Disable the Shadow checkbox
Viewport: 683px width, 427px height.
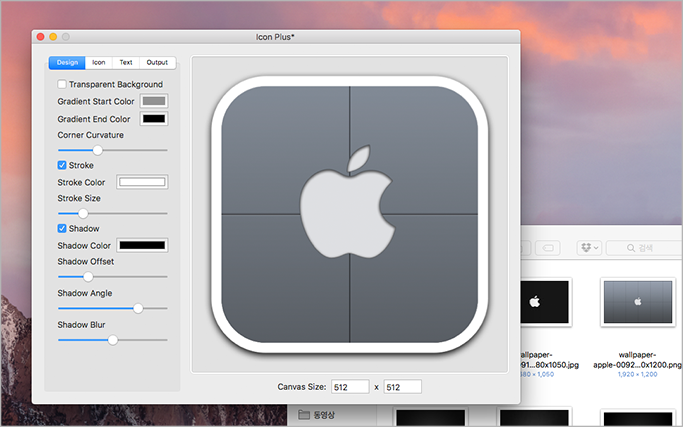(62, 228)
